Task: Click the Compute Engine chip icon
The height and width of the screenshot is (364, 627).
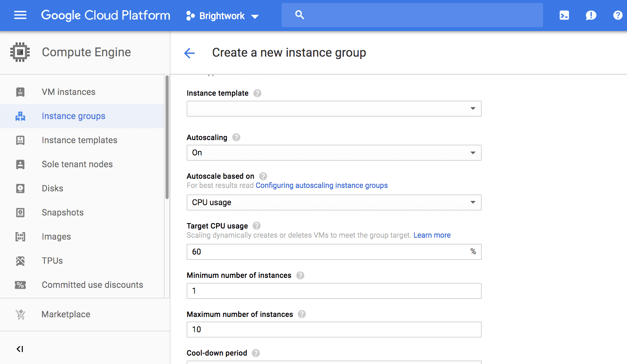Action: pos(20,52)
